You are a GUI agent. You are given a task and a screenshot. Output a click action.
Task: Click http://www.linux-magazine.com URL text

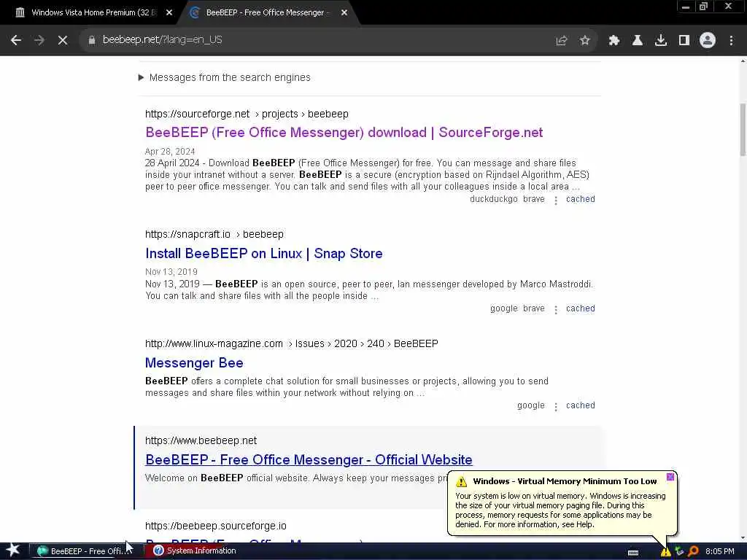pyautogui.click(x=214, y=344)
